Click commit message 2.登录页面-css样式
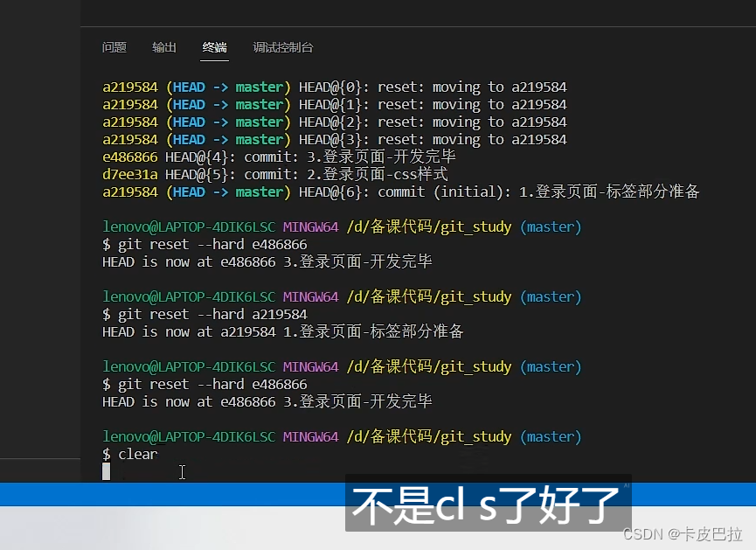This screenshot has width=756, height=550. [378, 174]
